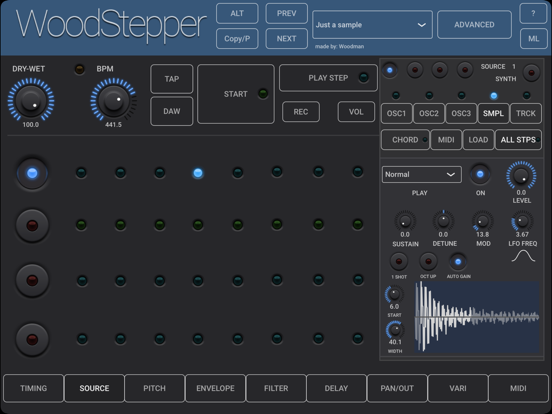
Task: Click the LFO waveform shape icon
Action: pyautogui.click(x=523, y=256)
